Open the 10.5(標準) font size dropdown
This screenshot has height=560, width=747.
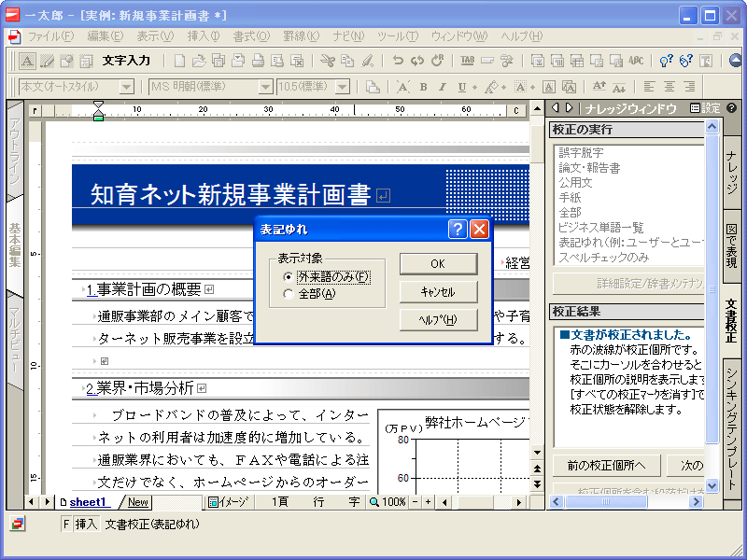click(x=342, y=87)
